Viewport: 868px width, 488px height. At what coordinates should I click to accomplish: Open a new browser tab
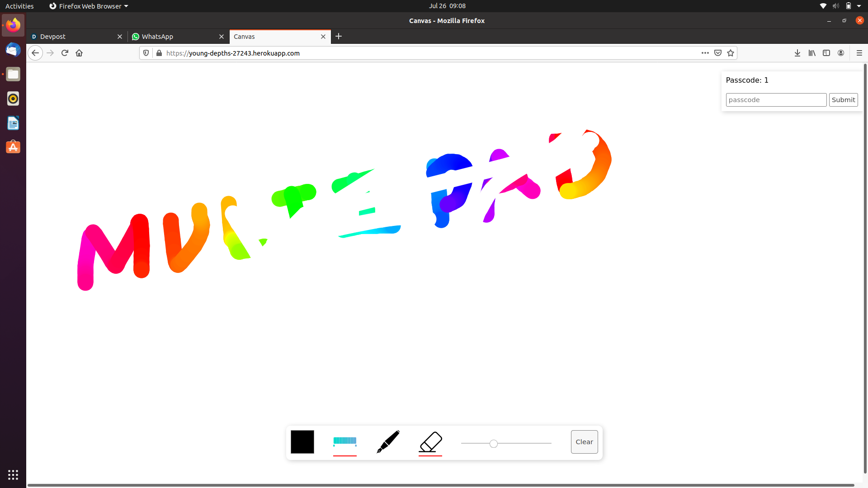pos(339,36)
